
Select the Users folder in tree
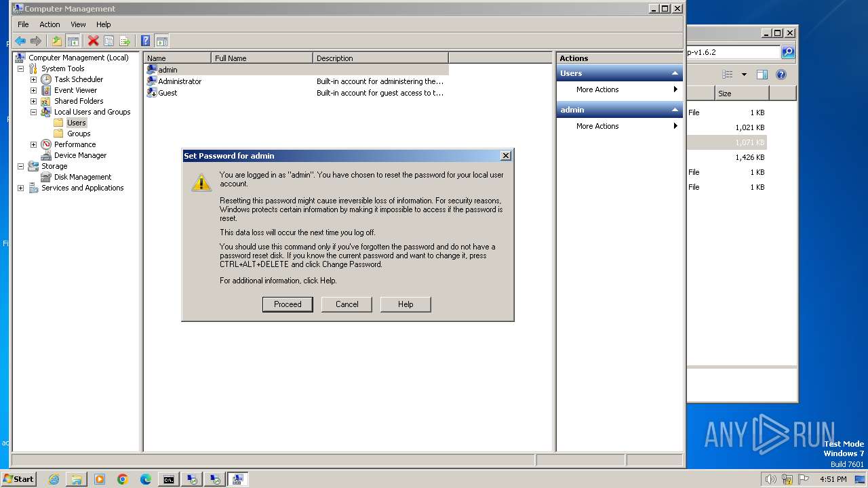(76, 123)
